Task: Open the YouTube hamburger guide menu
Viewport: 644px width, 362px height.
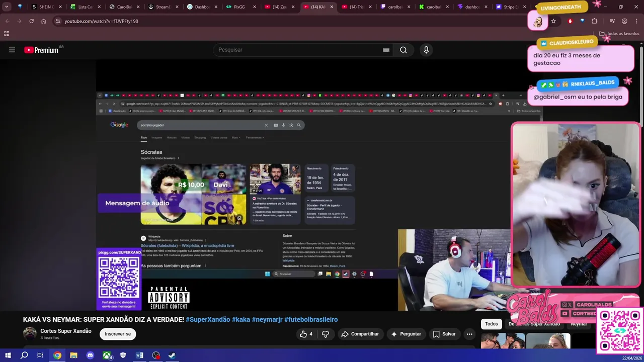Action: click(x=12, y=50)
